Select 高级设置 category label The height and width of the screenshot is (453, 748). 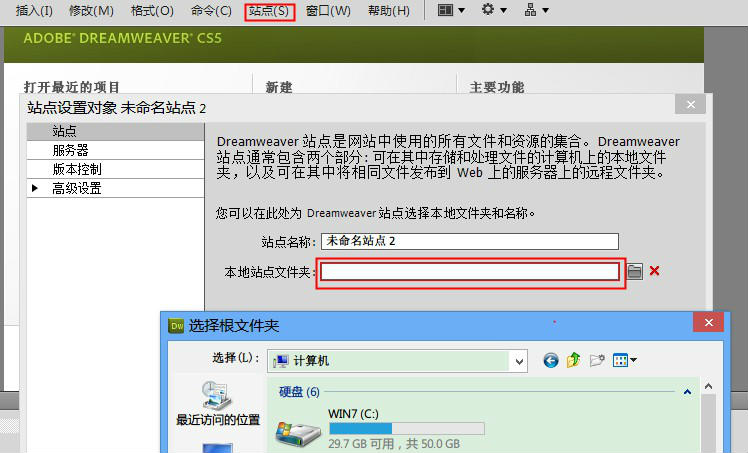pos(77,188)
